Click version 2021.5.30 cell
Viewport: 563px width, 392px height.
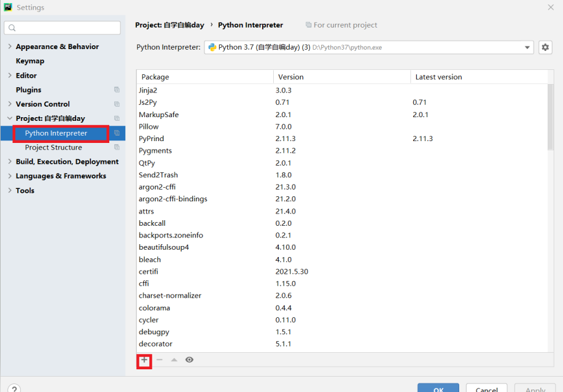pos(292,272)
